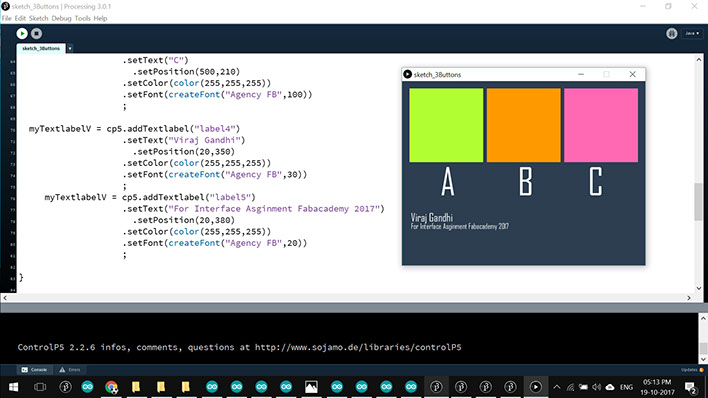Click the editor vertical scrollbar up arrow
This screenshot has height=398, width=708.
(x=699, y=60)
